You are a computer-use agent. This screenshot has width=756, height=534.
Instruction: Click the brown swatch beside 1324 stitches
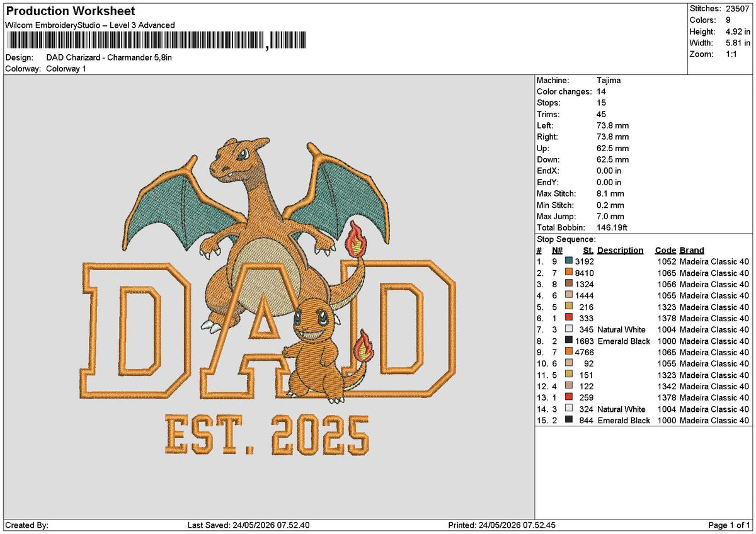pyautogui.click(x=569, y=284)
